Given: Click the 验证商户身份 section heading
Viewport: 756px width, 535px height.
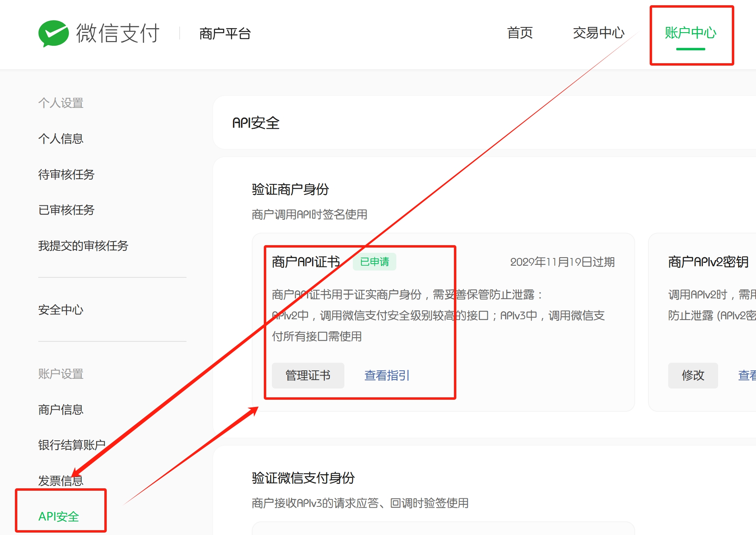Looking at the screenshot, I should 290,189.
